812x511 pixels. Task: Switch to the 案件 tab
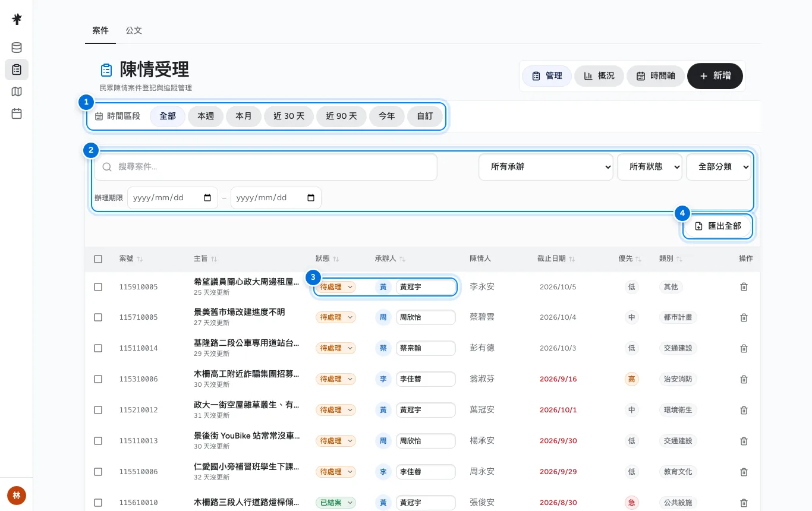click(100, 30)
